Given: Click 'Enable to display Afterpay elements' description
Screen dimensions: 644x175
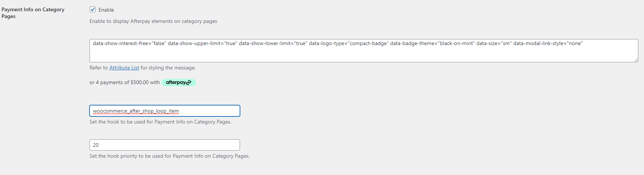Looking at the screenshot, I should (153, 21).
